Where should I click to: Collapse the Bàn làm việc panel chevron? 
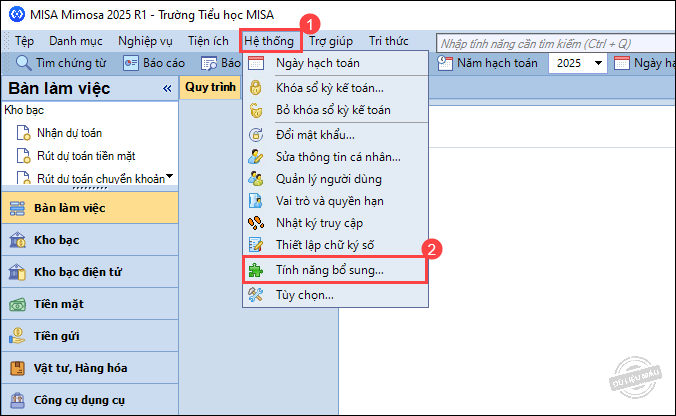click(x=167, y=89)
